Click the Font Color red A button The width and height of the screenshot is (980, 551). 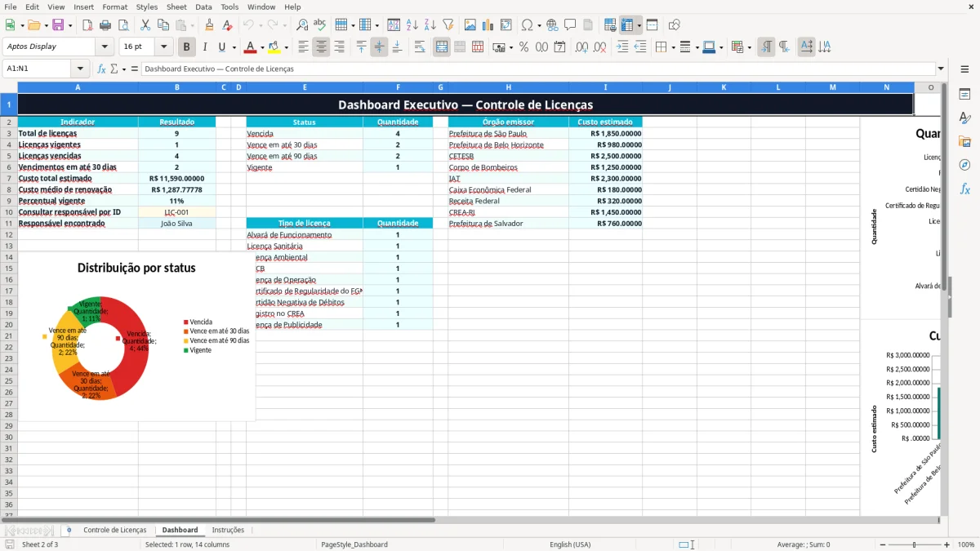[x=250, y=47]
